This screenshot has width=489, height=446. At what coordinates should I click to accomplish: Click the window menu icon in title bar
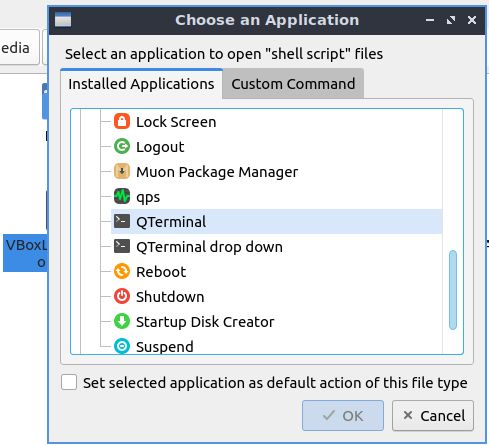(x=63, y=20)
